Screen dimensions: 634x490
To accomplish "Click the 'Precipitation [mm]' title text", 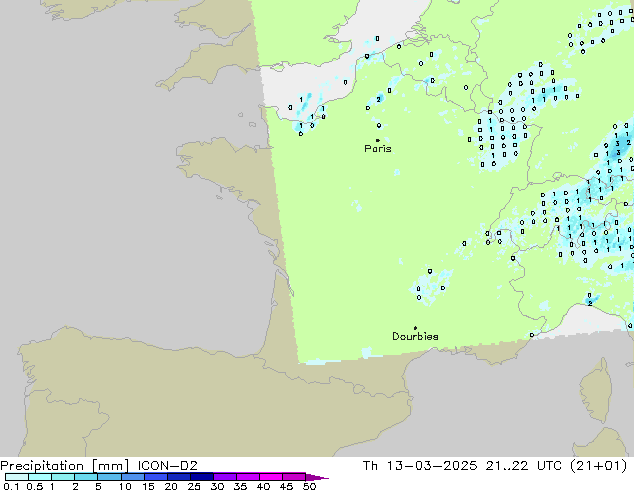I will 65,466.
